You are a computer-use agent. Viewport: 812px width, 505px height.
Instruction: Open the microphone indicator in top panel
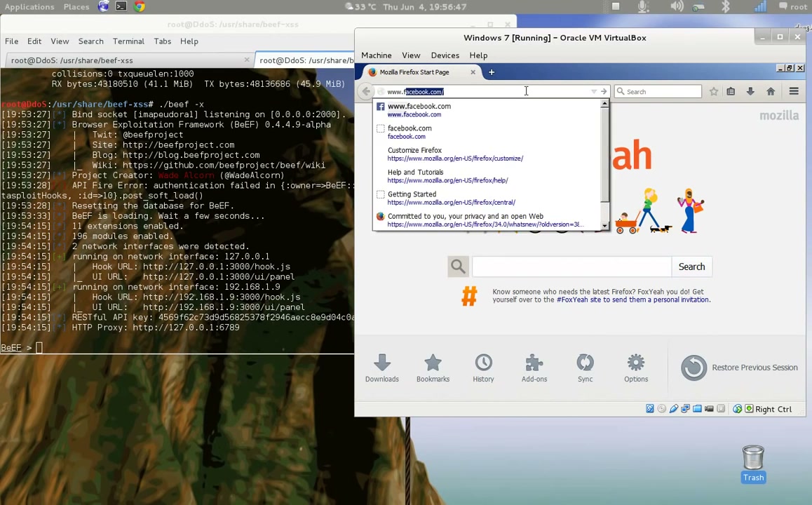click(x=643, y=7)
